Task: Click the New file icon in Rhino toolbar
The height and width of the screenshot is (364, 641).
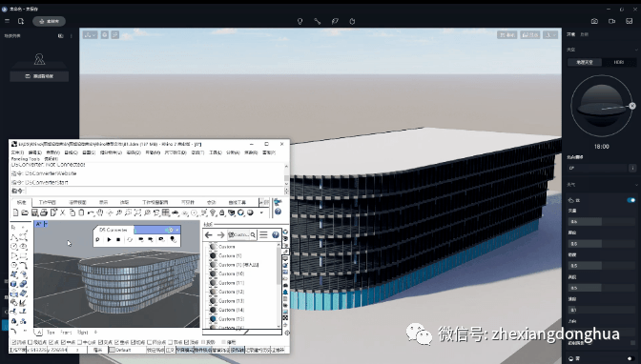Action: click(16, 212)
